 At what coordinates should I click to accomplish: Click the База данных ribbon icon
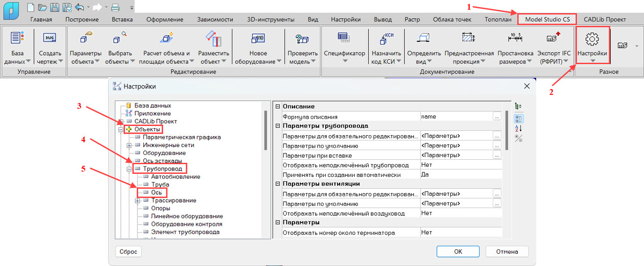click(x=17, y=38)
